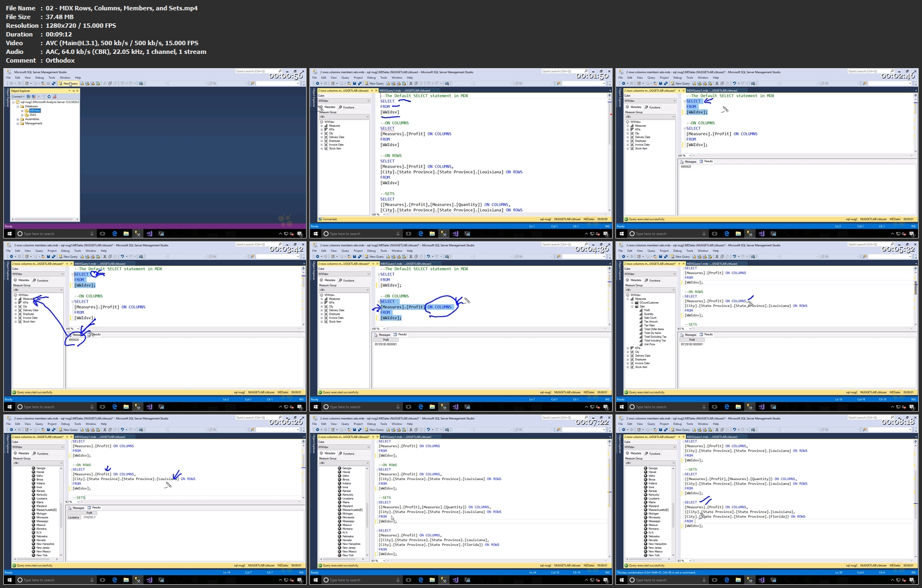The height and width of the screenshot is (588, 922).
Task: Switch to Metadata tab in 00:01:50 frame
Action: [x=329, y=107]
